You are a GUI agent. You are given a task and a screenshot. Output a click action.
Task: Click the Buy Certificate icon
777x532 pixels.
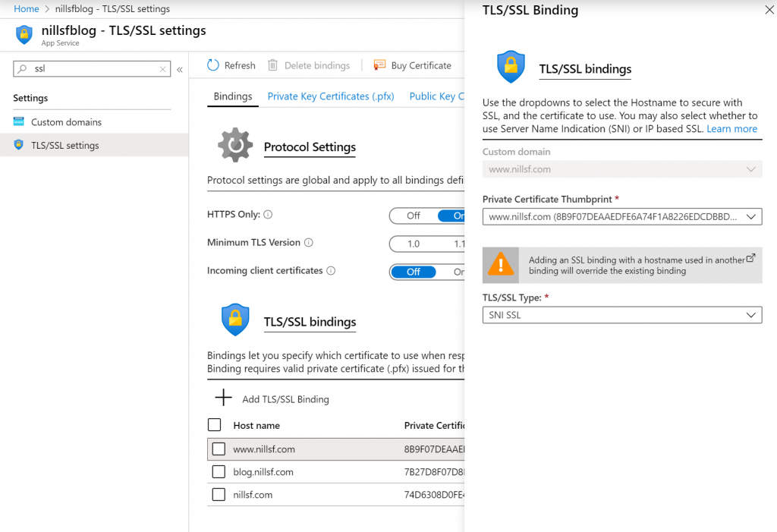point(379,65)
